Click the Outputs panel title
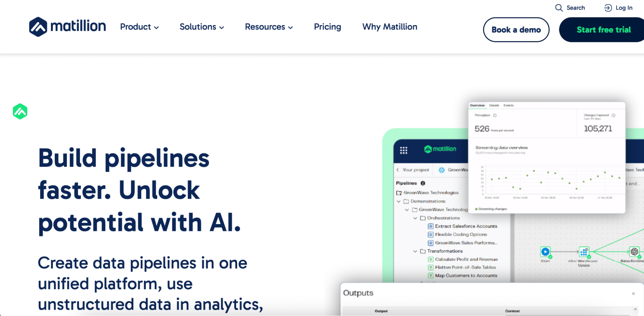644x316 pixels. pyautogui.click(x=358, y=293)
